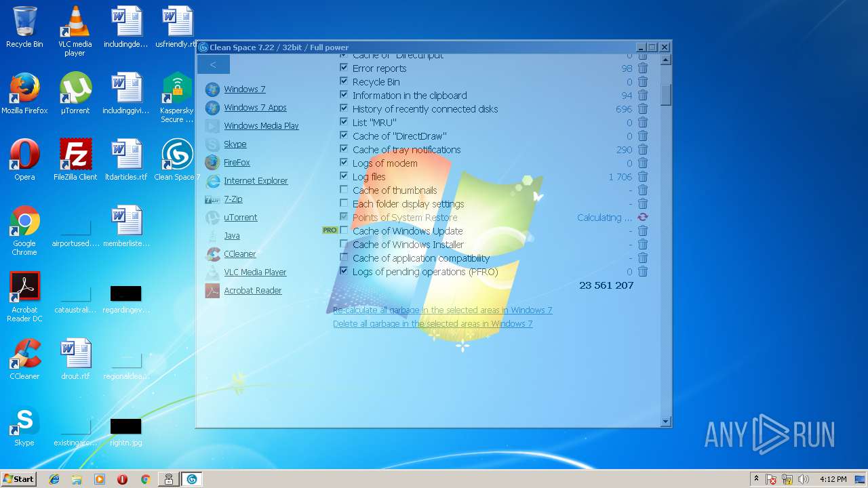Toggle the Information in the clipboard checkbox
Screen dimensions: 868x488
tap(344, 95)
